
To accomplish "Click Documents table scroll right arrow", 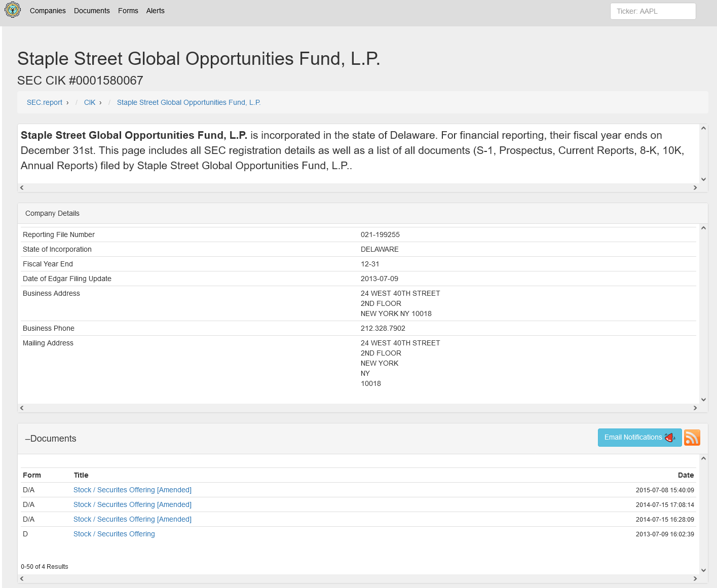I will tap(695, 578).
